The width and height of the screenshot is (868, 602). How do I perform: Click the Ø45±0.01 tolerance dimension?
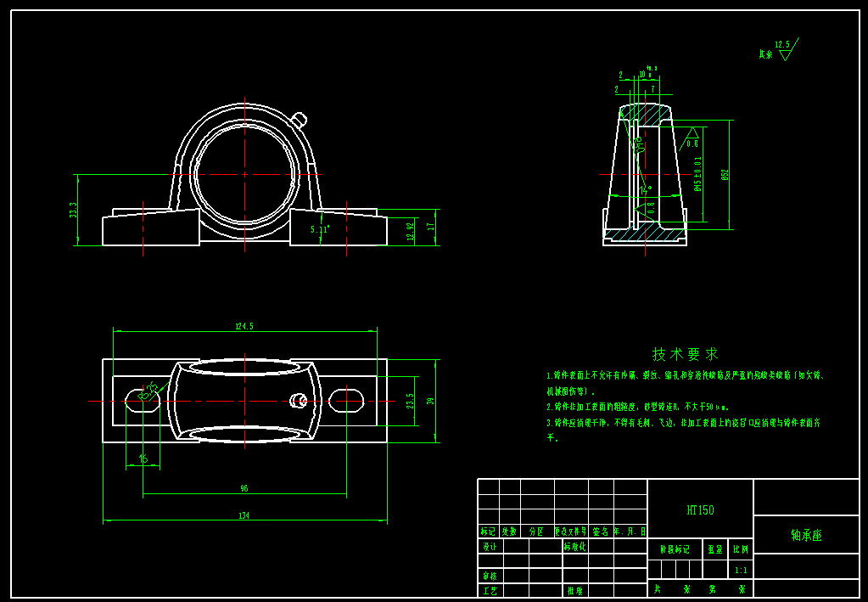point(697,173)
